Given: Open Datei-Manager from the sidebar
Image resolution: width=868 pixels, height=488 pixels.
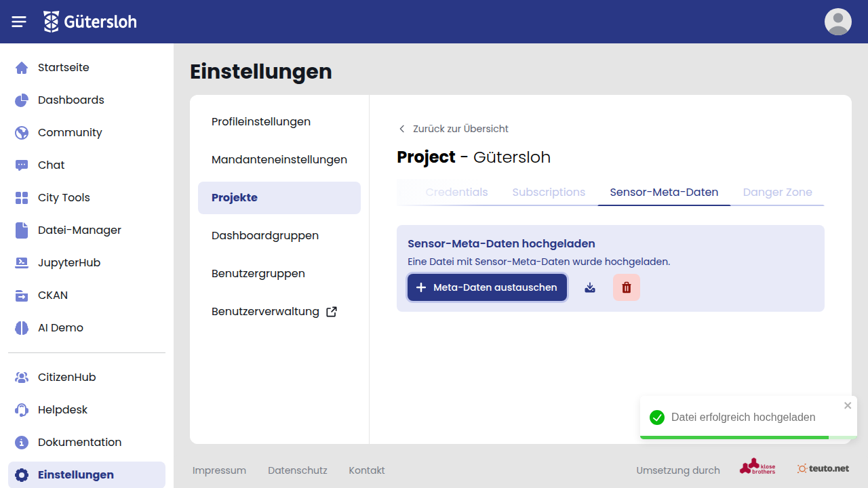Looking at the screenshot, I should pyautogui.click(x=79, y=230).
